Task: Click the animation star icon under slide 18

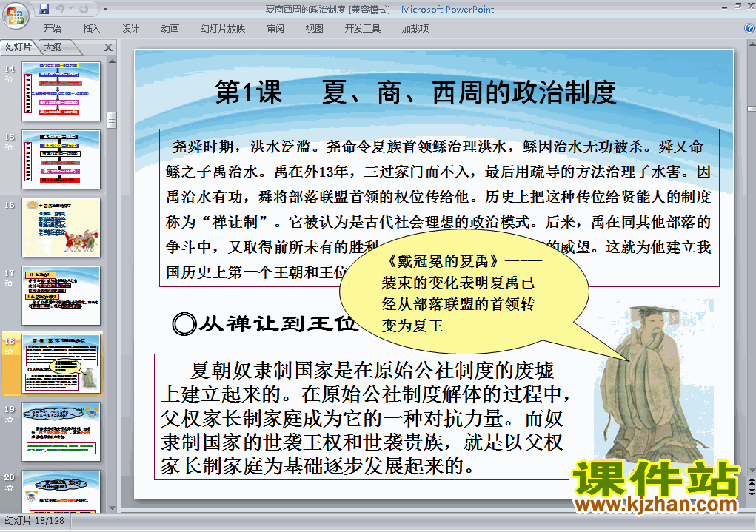Action: pyautogui.click(x=9, y=351)
